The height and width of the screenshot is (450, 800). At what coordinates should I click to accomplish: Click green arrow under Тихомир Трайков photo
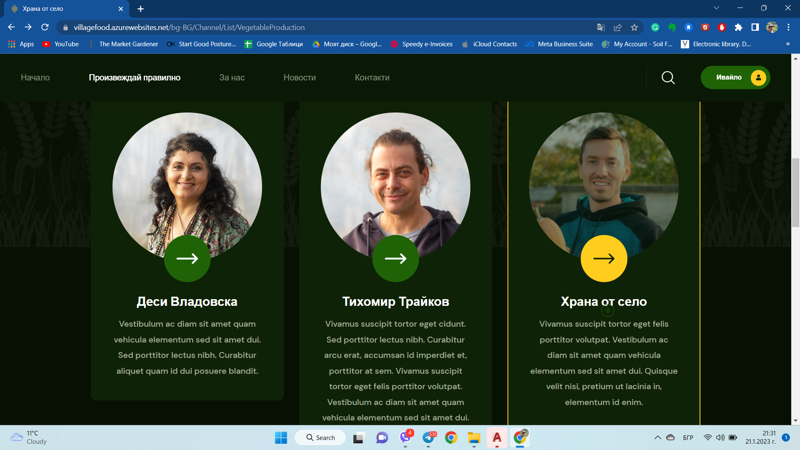395,259
